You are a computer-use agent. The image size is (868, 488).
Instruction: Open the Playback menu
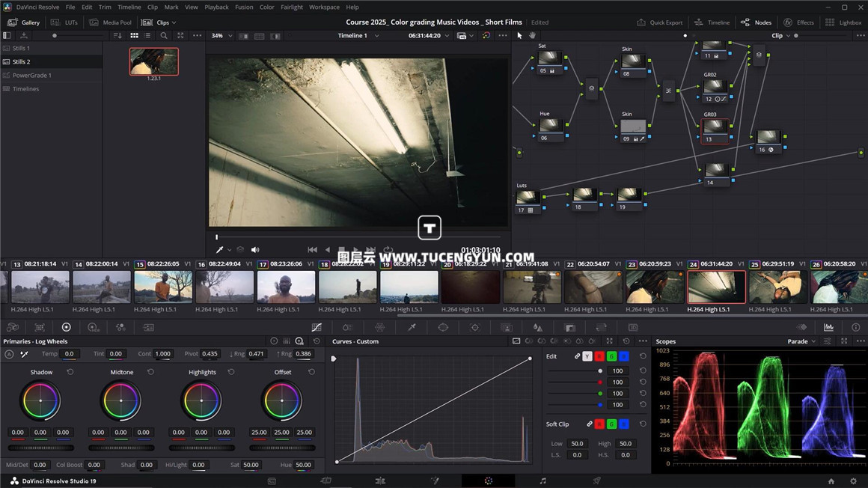(216, 7)
